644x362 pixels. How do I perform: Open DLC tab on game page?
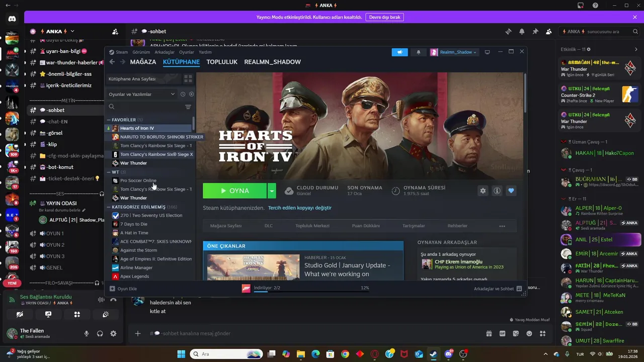269,226
